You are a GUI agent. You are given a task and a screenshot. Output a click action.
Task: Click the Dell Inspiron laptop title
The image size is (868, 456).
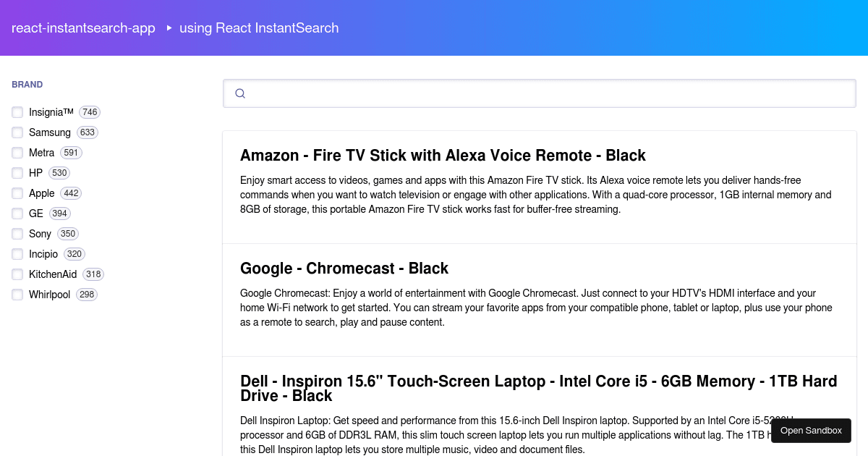538,388
